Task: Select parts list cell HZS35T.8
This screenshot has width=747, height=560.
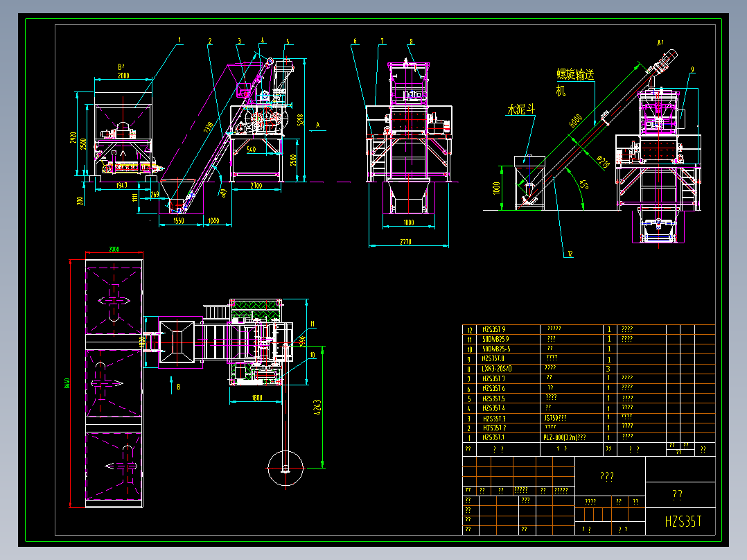Action: pyautogui.click(x=493, y=358)
